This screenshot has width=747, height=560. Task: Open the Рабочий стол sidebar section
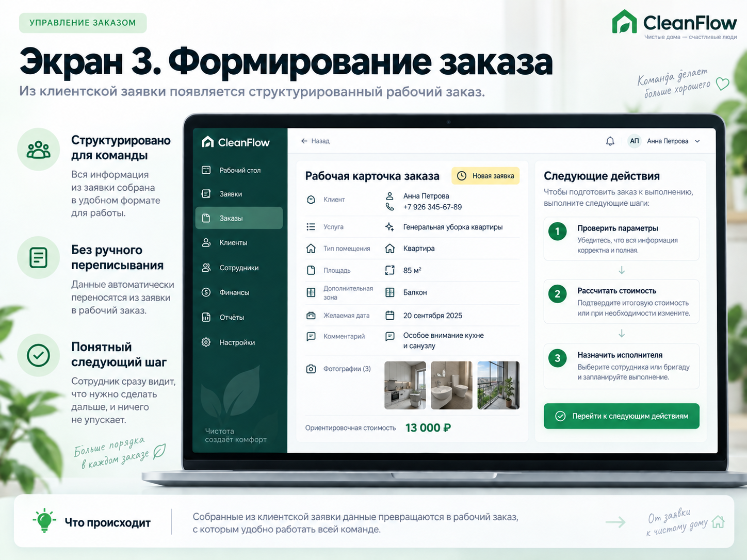click(239, 170)
